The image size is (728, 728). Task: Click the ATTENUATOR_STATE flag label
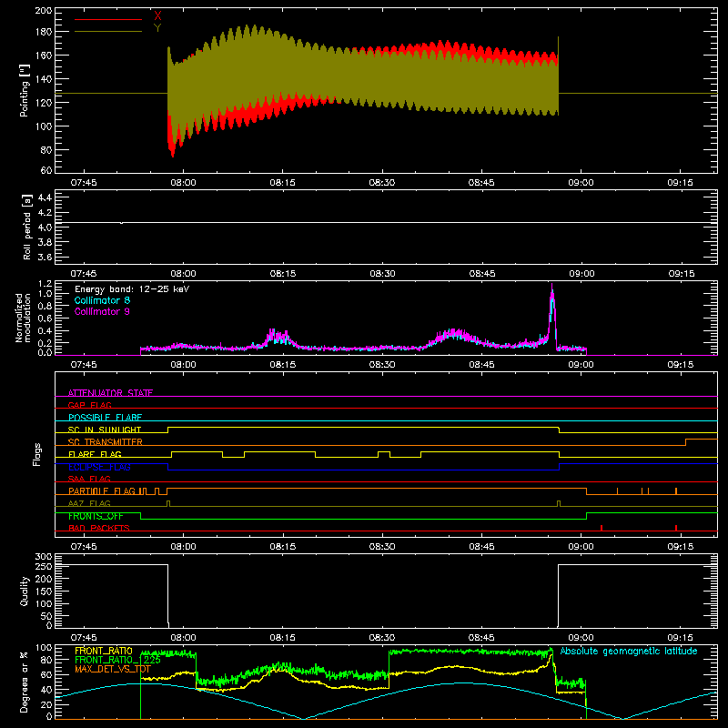[110, 393]
